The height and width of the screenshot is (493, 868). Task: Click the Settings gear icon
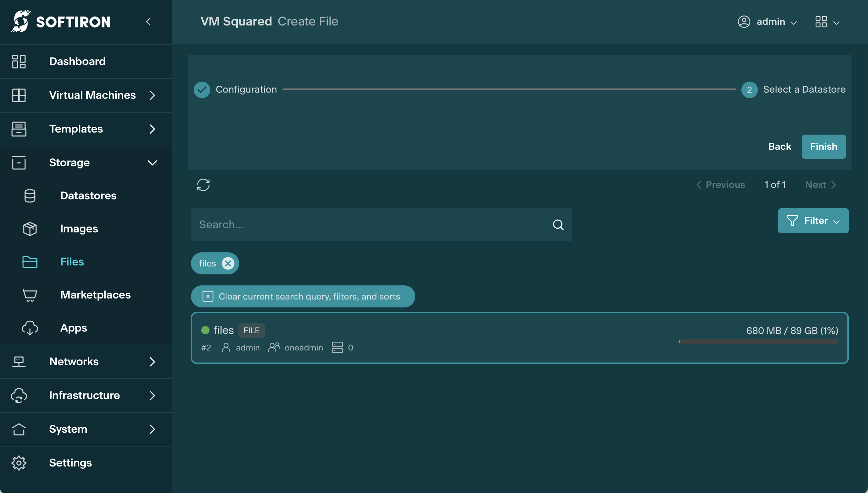pos(19,463)
